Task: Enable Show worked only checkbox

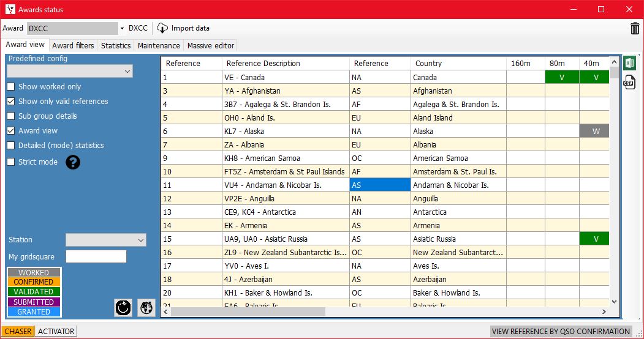Action: (11, 86)
